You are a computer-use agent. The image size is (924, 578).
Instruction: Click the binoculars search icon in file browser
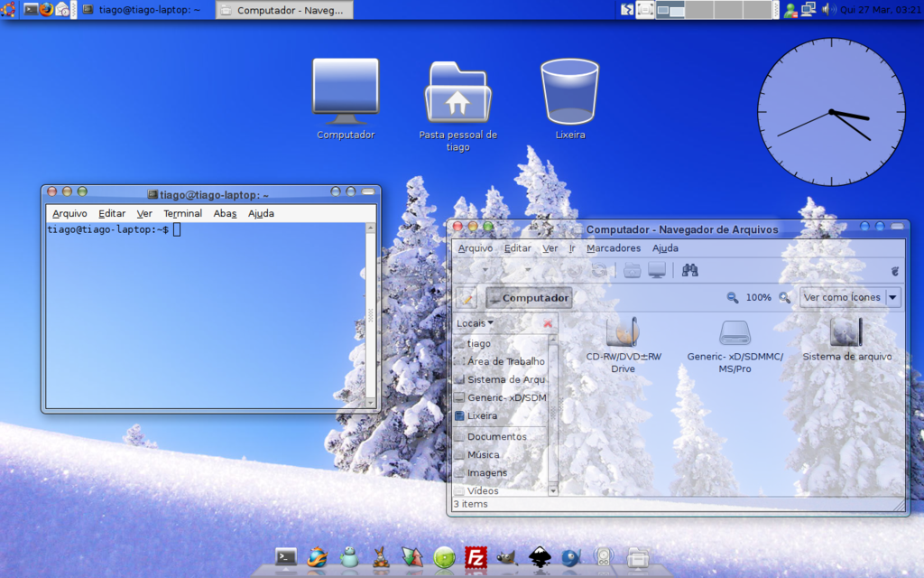pyautogui.click(x=690, y=271)
